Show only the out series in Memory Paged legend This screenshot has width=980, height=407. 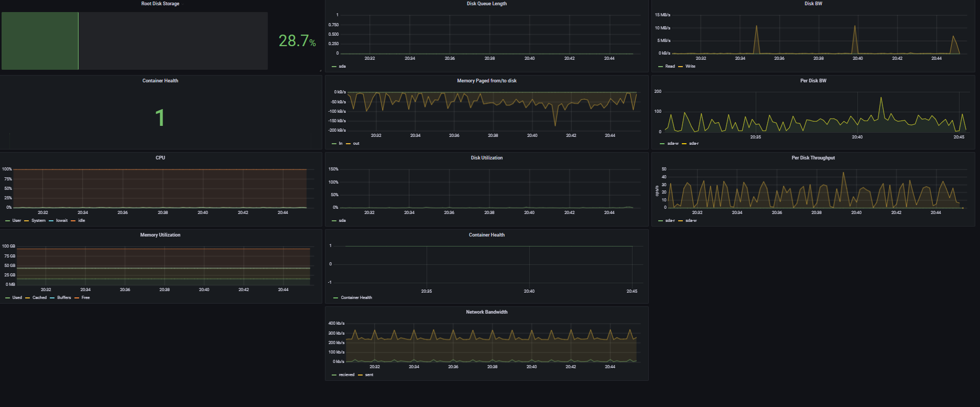click(x=356, y=144)
